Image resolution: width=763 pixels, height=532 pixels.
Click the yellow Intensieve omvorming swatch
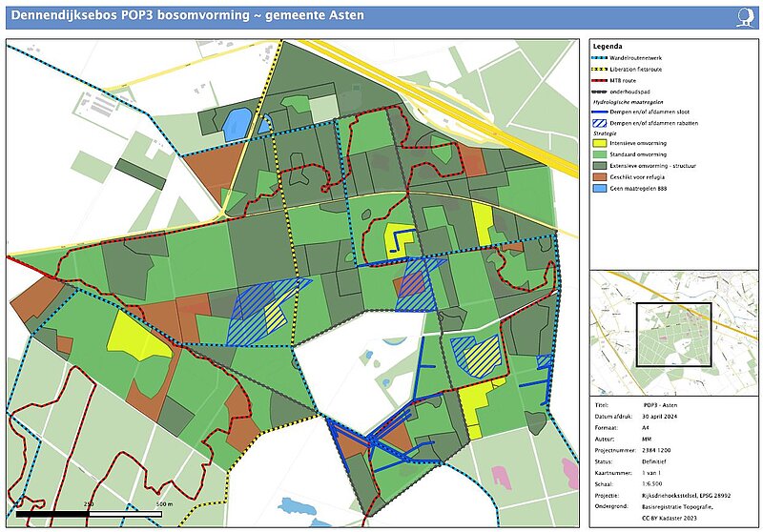pos(600,144)
